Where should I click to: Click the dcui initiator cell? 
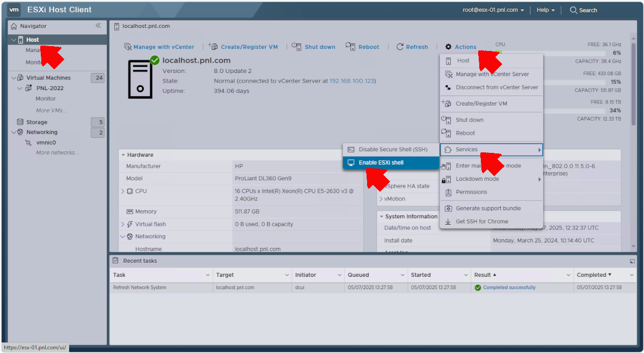(x=318, y=288)
